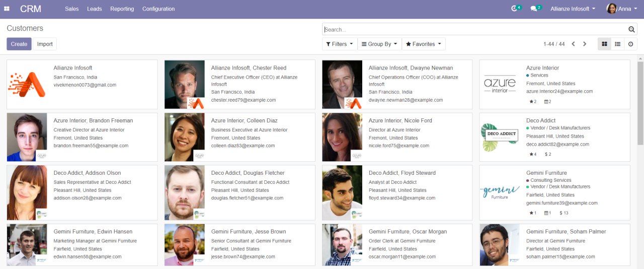Click the CRM app title
The image size is (644, 269).
(x=31, y=9)
